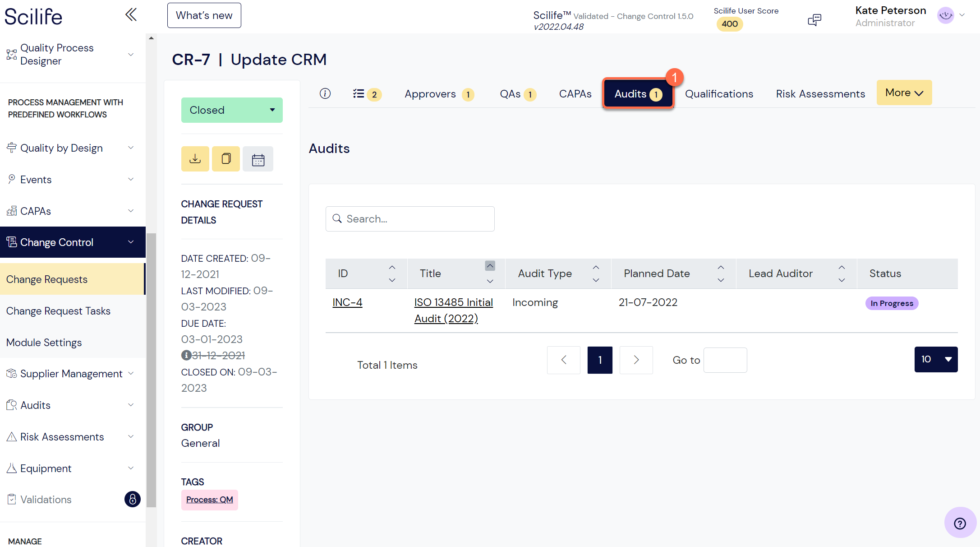Screen dimensions: 980x547
Task: Click the Quality by Design icon
Action: (12, 148)
